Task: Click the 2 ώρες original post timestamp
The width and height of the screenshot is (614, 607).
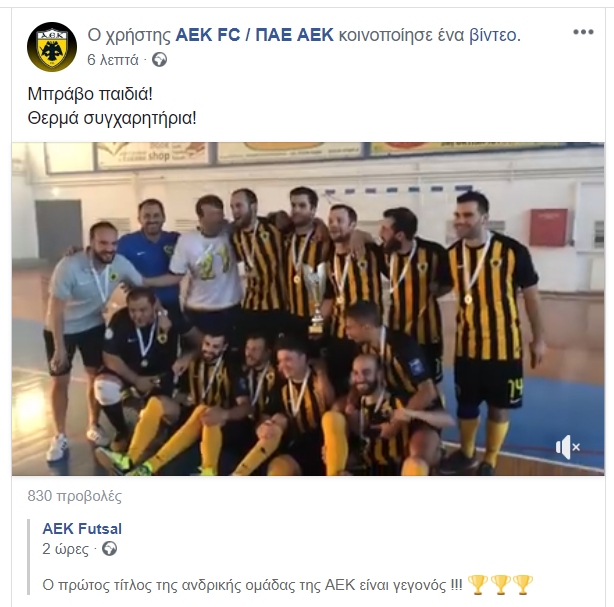Action: [65, 549]
